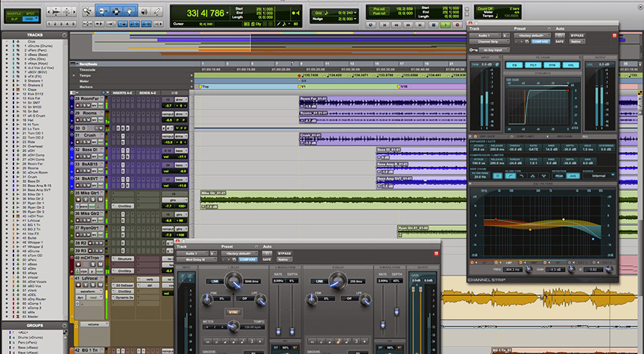This screenshot has height=354, width=644.
Task: Click the key input icon in Channel Strip
Action: [x=473, y=51]
